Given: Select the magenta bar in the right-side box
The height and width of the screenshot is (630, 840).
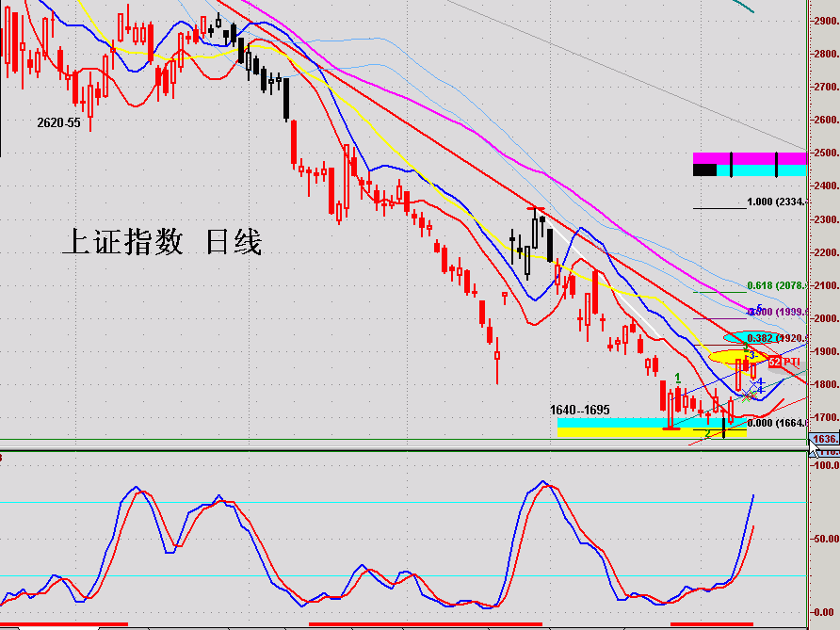Looking at the screenshot, I should pos(750,158).
